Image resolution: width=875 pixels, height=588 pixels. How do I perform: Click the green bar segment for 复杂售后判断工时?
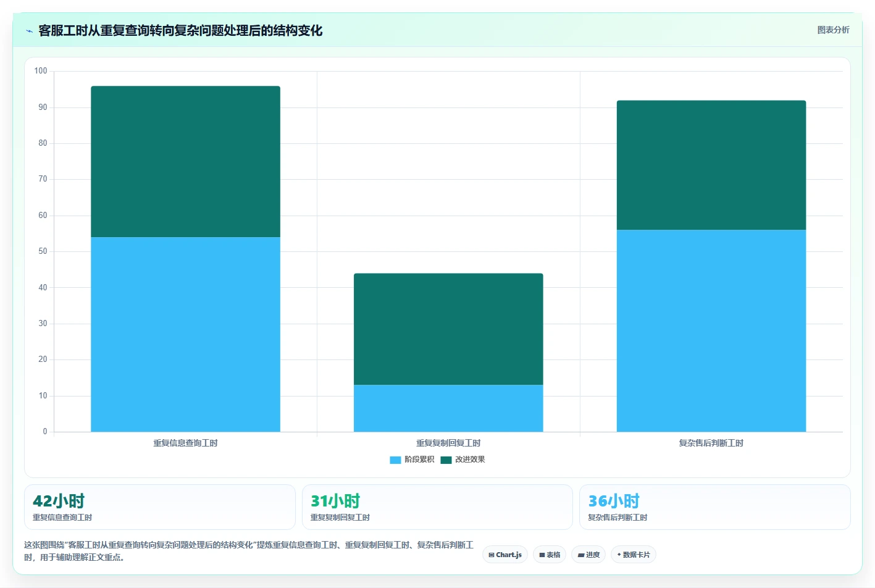click(711, 165)
